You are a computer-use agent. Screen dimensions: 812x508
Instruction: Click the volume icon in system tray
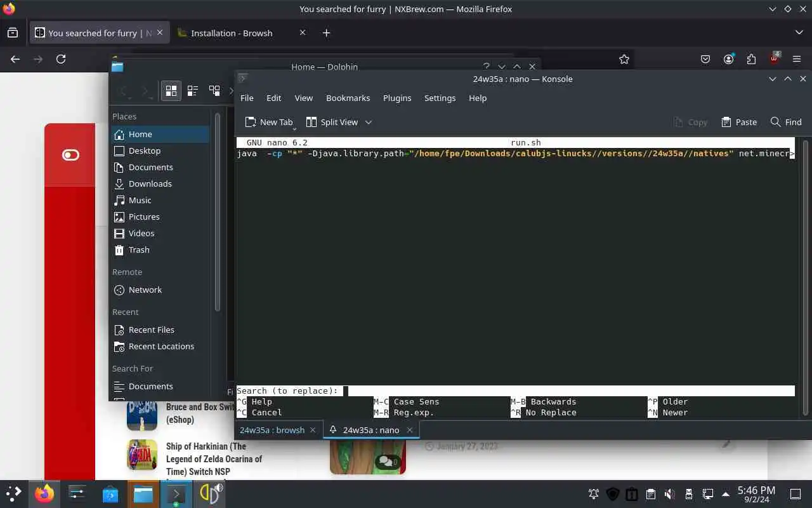point(669,494)
